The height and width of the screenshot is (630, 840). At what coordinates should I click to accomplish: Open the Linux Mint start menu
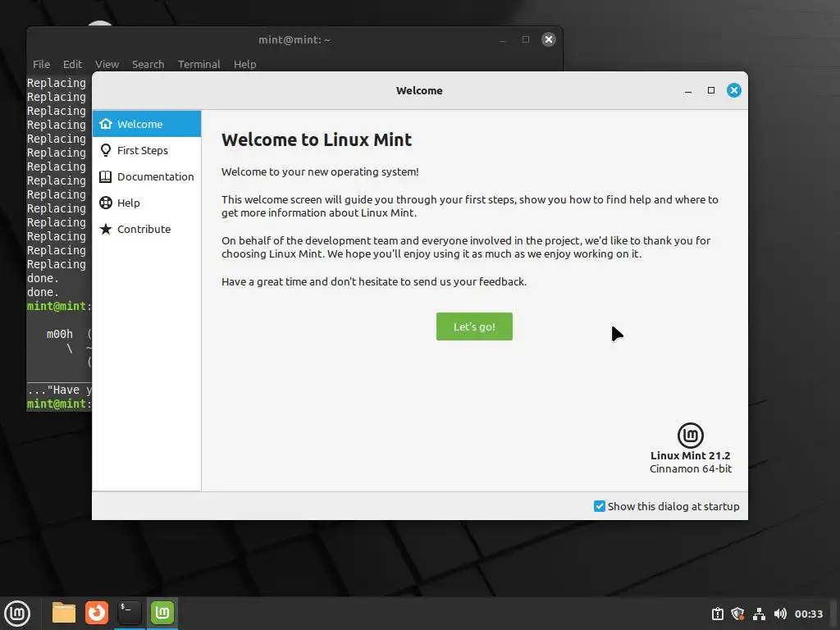(x=17, y=613)
